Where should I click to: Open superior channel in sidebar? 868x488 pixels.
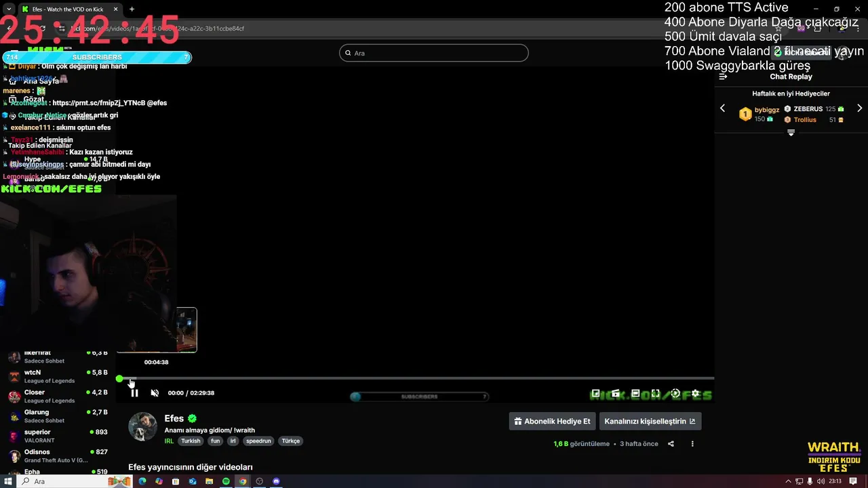click(x=57, y=436)
